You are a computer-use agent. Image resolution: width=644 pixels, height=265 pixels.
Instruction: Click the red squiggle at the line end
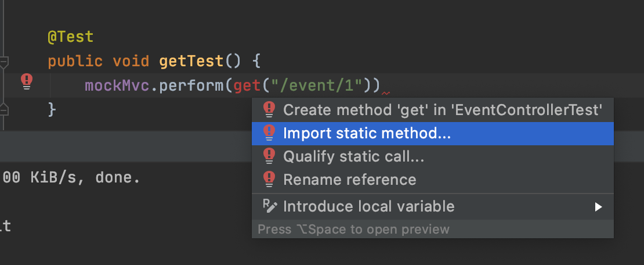tap(385, 94)
